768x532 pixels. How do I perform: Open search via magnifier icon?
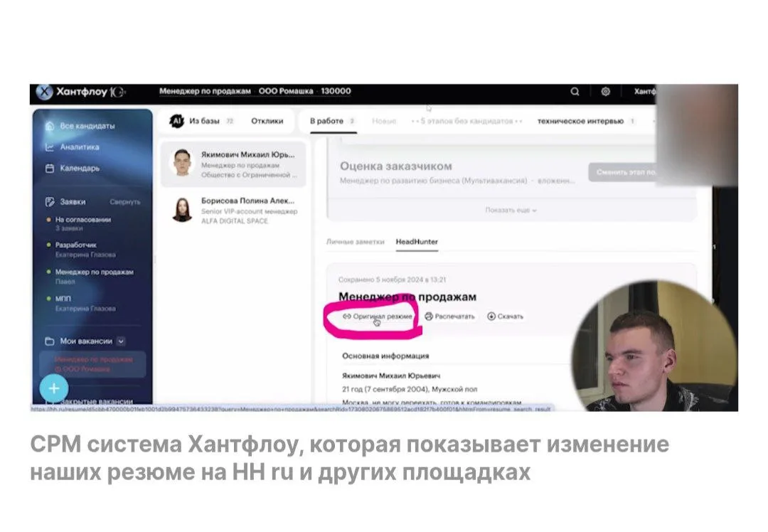pyautogui.click(x=575, y=92)
